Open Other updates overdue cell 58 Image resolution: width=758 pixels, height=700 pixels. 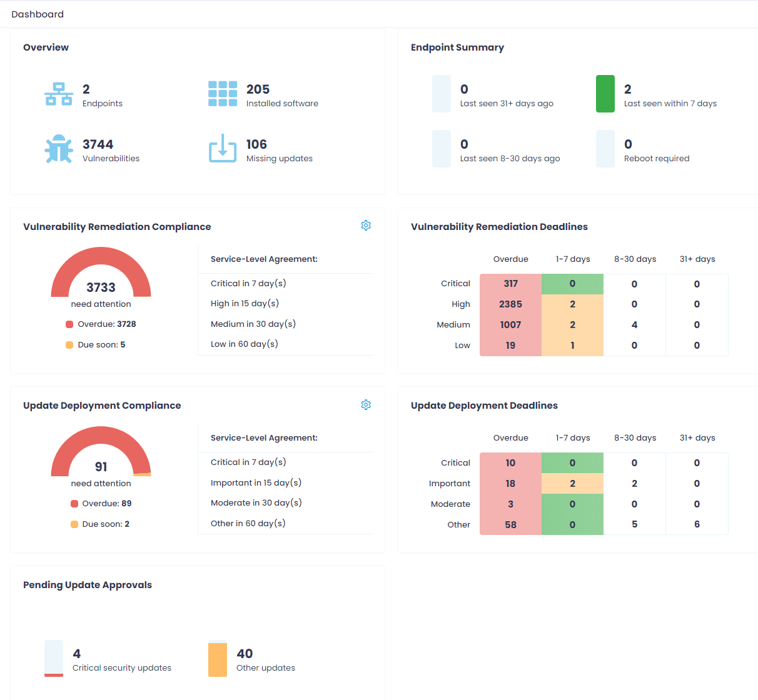(x=510, y=525)
